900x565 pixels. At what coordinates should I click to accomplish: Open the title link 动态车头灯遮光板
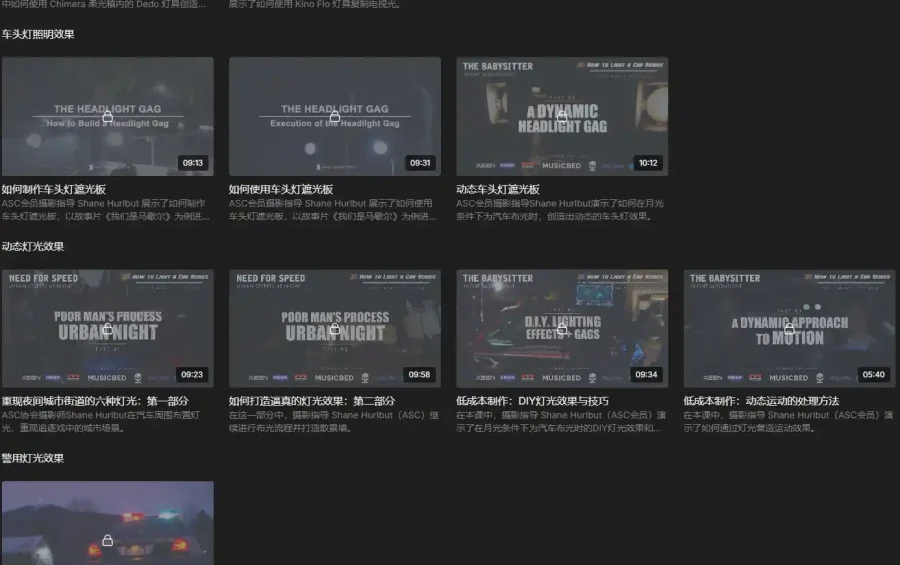coord(498,189)
